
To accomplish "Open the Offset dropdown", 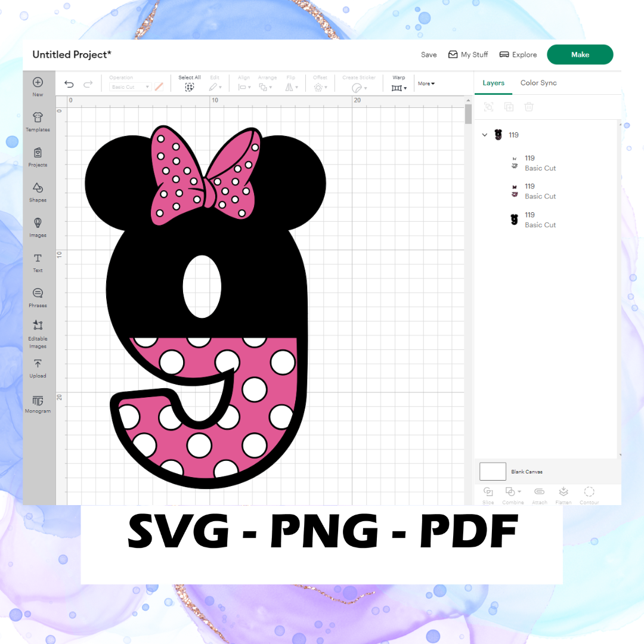I will click(x=320, y=87).
